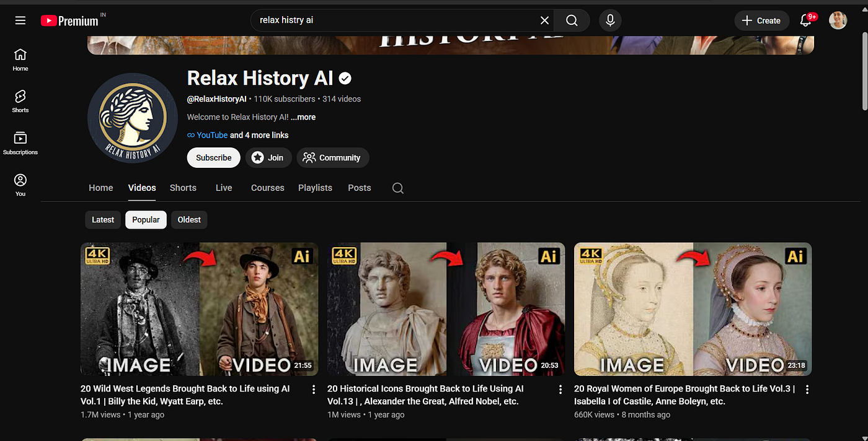The height and width of the screenshot is (441, 868).
Task: Go to Home in sidebar
Action: click(20, 60)
